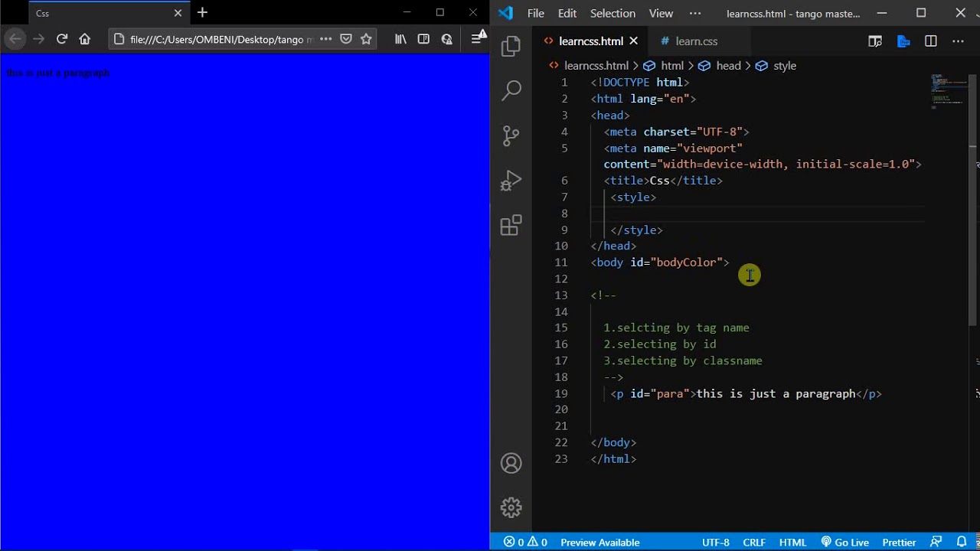Click paragraph text in browser page

[x=58, y=73]
